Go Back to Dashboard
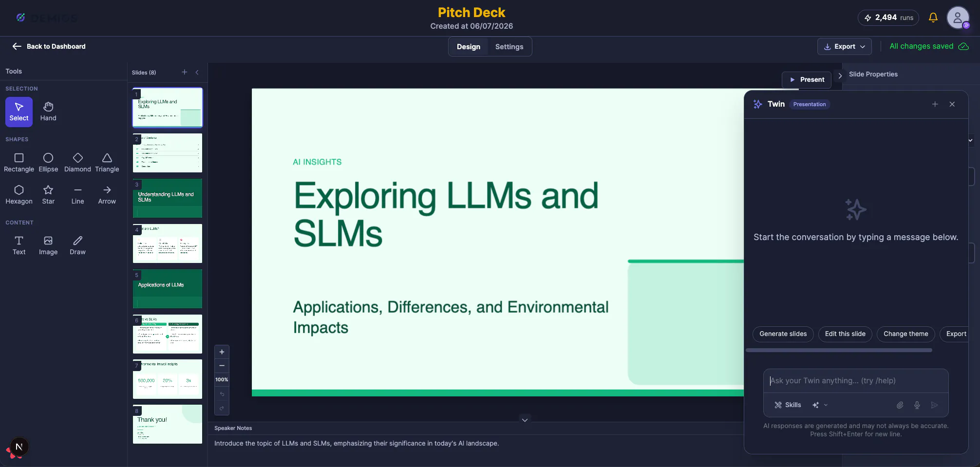Viewport: 980px width, 467px height. click(49, 46)
